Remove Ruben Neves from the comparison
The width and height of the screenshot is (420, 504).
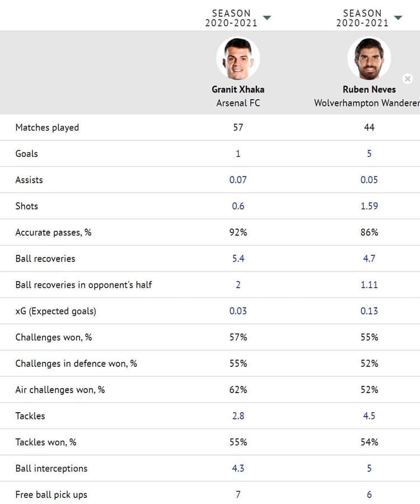pos(408,78)
